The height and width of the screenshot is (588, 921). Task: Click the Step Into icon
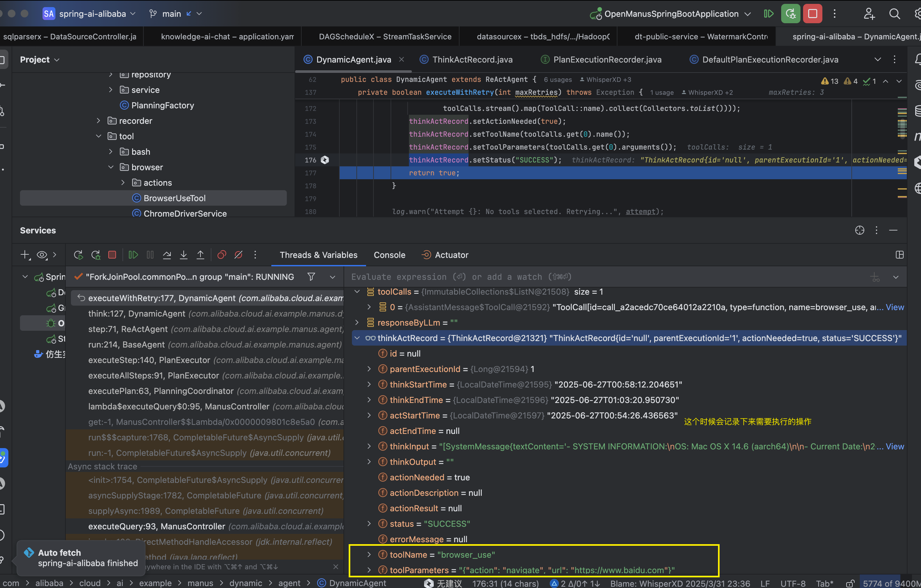pos(184,255)
